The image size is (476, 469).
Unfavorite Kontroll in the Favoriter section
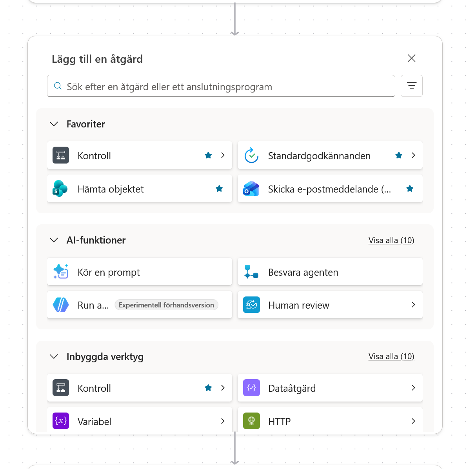208,155
